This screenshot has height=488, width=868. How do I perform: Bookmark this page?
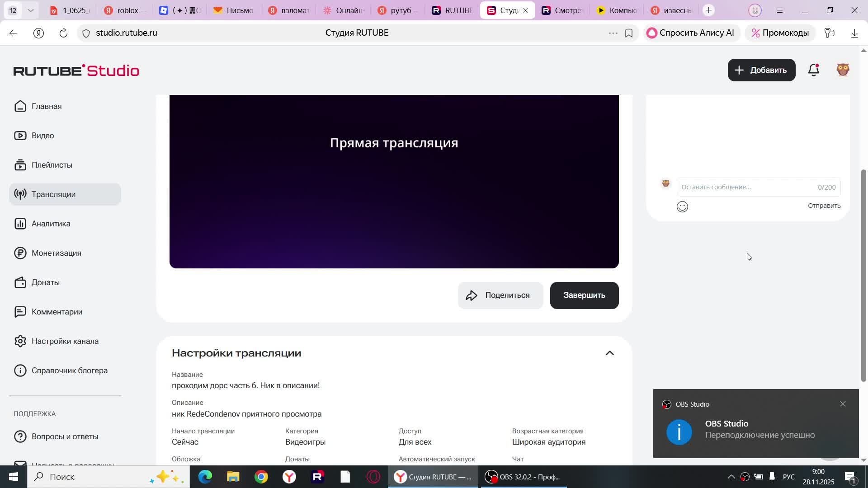tap(629, 33)
